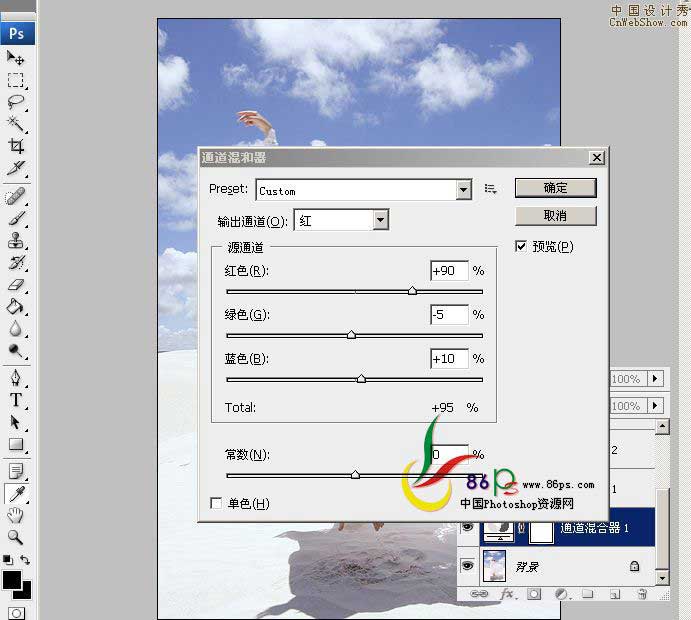Click OK to confirm Channel Mixer
The image size is (691, 620).
click(x=555, y=188)
